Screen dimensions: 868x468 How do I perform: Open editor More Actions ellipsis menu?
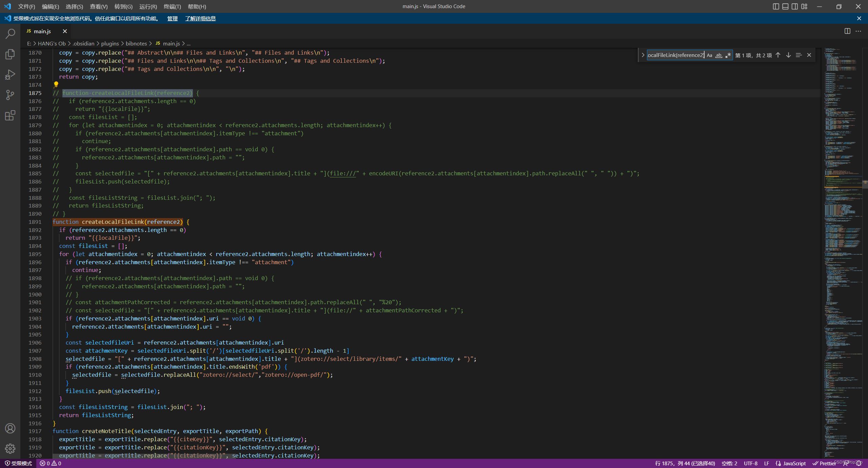click(858, 31)
